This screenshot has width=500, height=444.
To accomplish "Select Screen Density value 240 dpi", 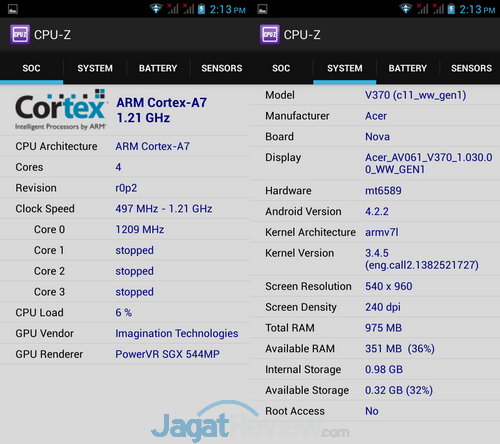I will click(383, 307).
